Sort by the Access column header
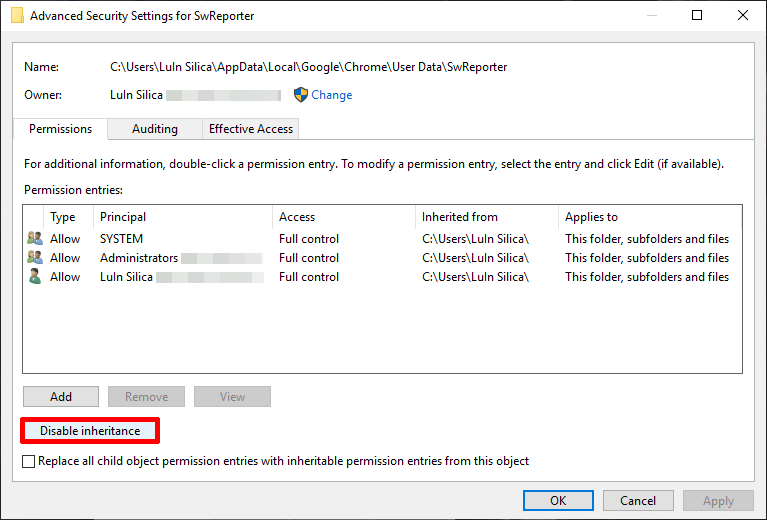Viewport: 767px width, 520px height. (343, 217)
